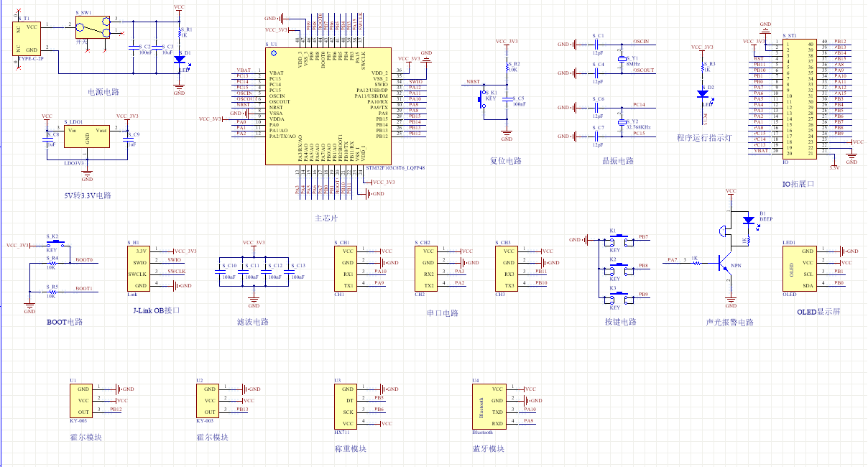The height and width of the screenshot is (467, 868).
Task: Select capacitor S_C3 10uF
Action: pos(156,48)
